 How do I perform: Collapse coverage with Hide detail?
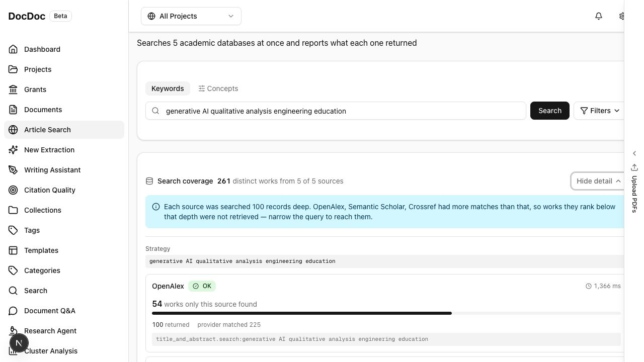coord(598,181)
